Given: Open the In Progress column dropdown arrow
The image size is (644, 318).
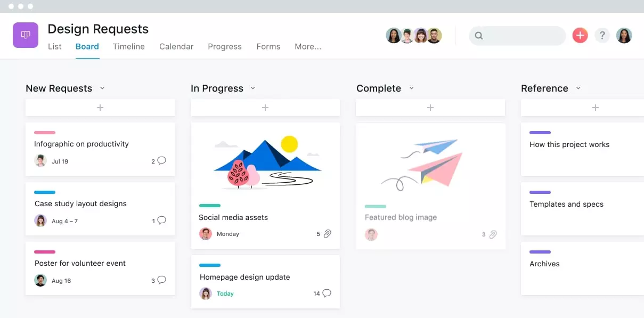Looking at the screenshot, I should (x=253, y=88).
